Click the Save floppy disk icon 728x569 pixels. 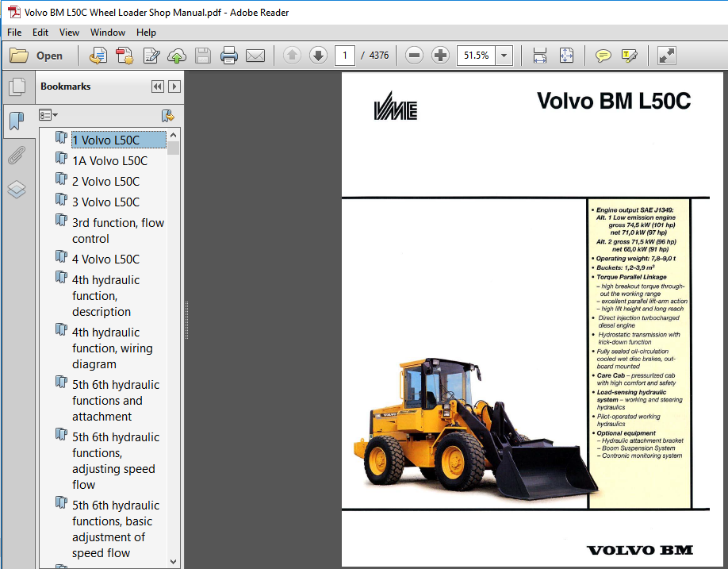pyautogui.click(x=203, y=56)
